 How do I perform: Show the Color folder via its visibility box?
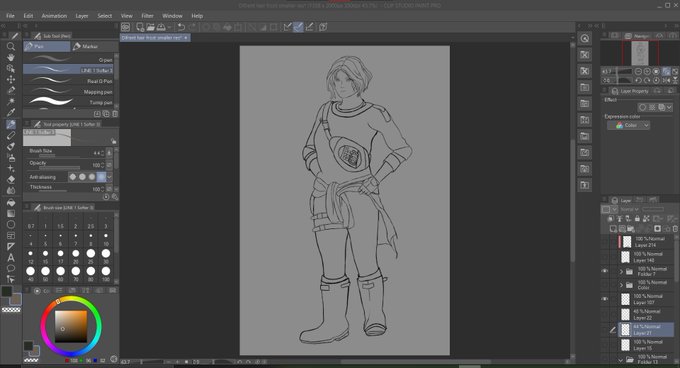(605, 285)
